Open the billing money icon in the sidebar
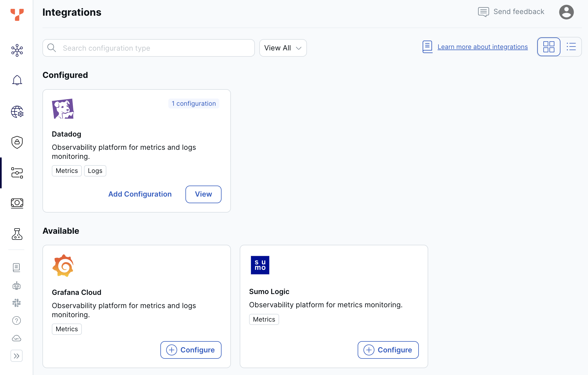Screen dimensions: 588x375 click(17, 203)
